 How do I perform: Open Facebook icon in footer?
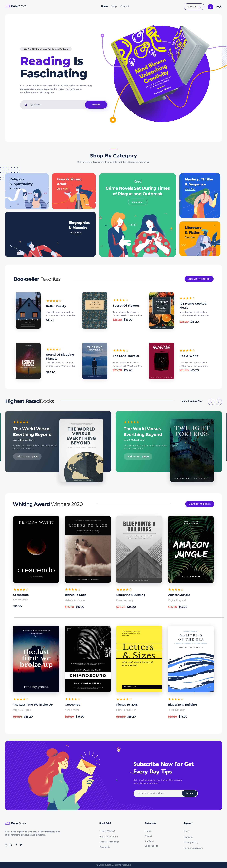click(x=16, y=844)
